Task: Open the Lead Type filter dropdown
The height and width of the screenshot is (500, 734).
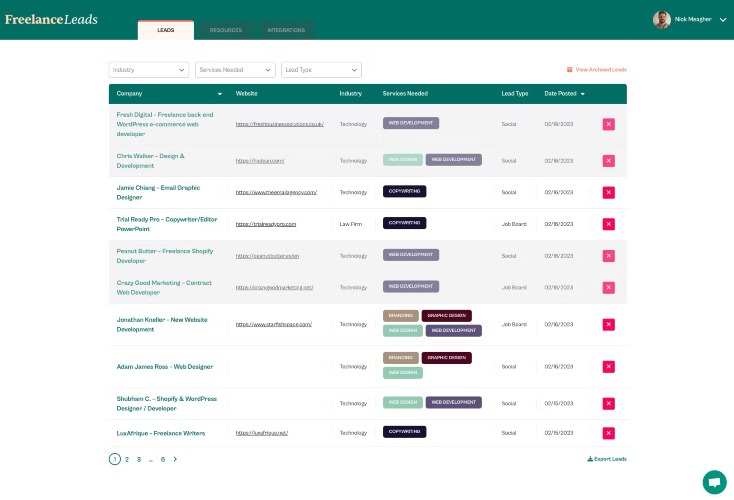Action: (x=321, y=70)
